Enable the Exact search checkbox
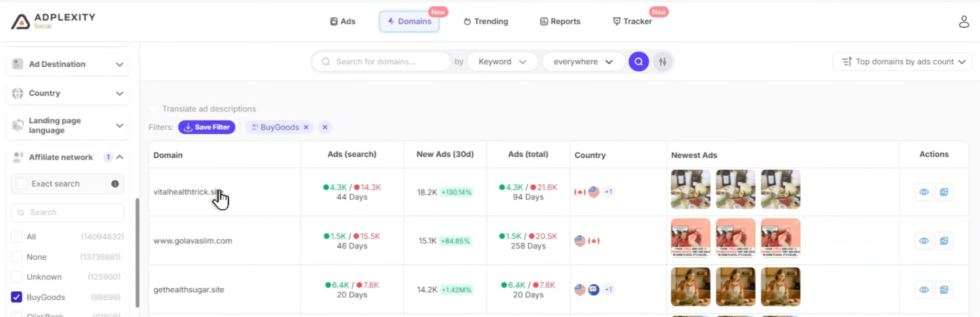980x317 pixels. click(x=22, y=184)
